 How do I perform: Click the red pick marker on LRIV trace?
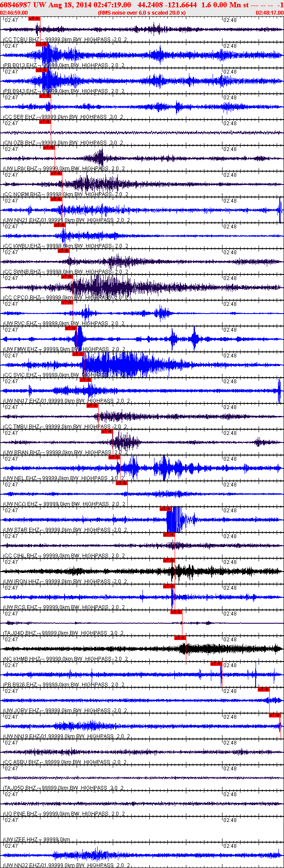click(49, 148)
